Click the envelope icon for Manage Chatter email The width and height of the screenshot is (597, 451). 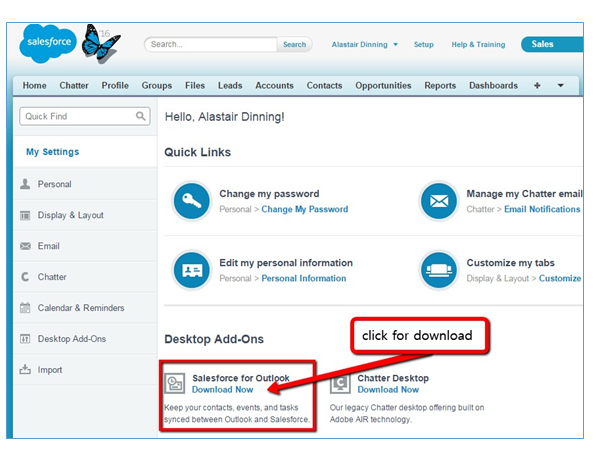[439, 201]
